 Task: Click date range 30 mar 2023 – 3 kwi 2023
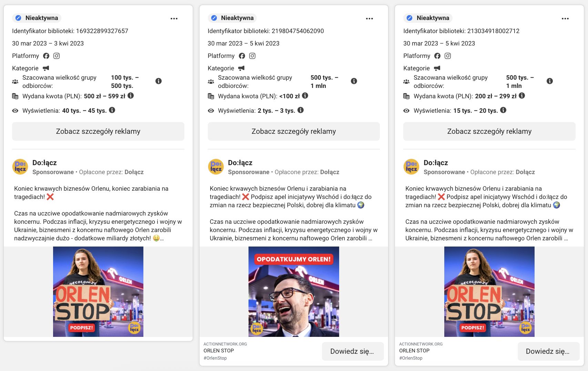click(48, 43)
